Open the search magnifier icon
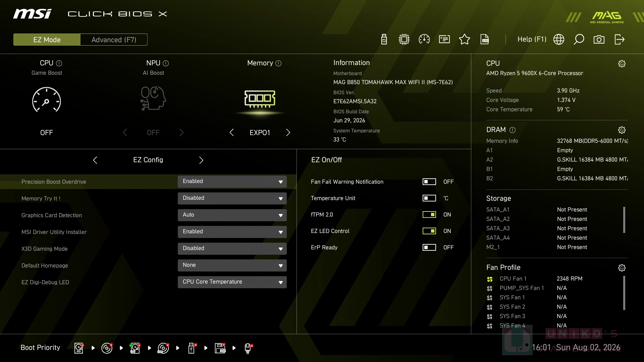Image resolution: width=644 pixels, height=362 pixels. click(x=579, y=40)
